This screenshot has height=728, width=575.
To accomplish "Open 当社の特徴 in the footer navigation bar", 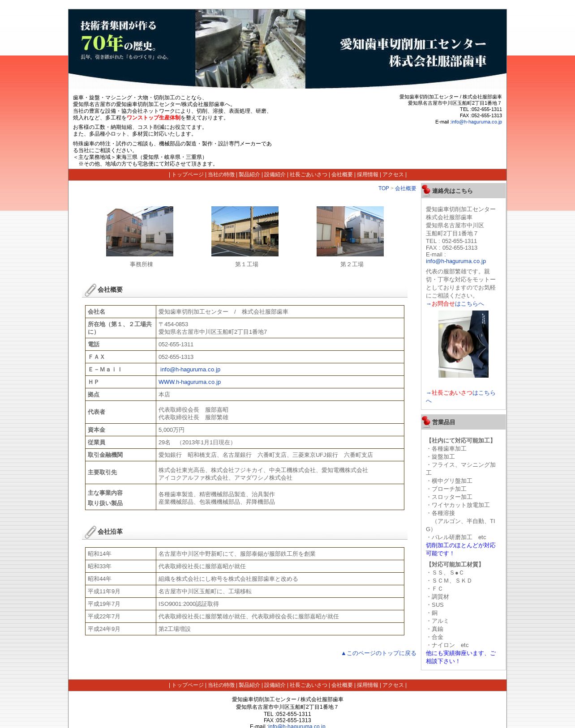I will click(x=221, y=685).
